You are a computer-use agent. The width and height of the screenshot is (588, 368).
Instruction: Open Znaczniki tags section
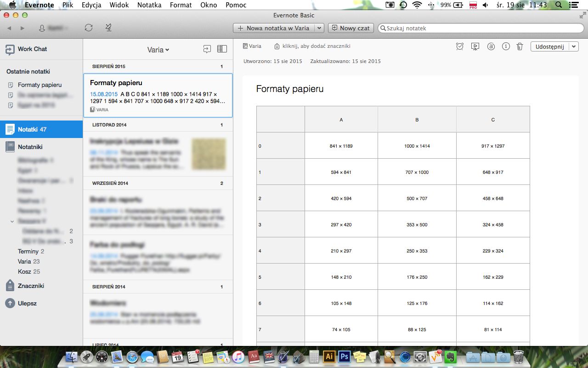tap(30, 286)
